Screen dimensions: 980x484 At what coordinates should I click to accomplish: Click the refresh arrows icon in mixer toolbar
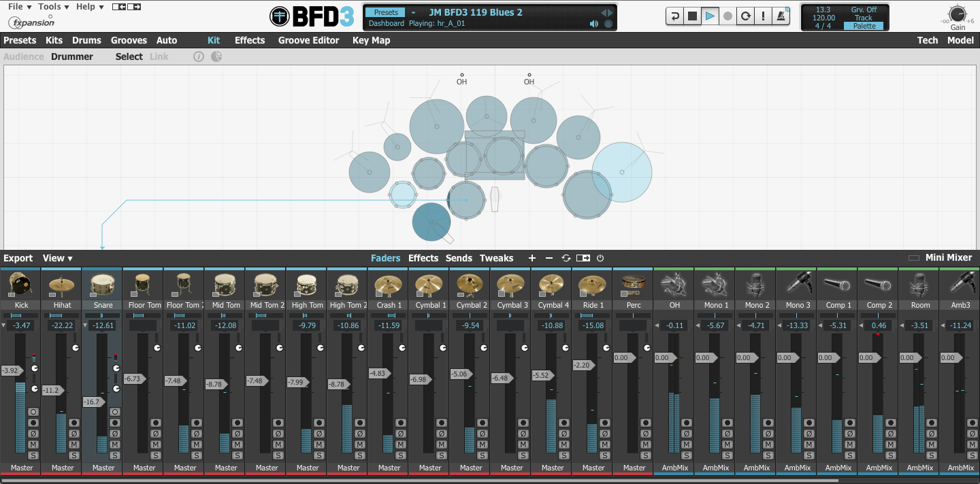point(566,258)
